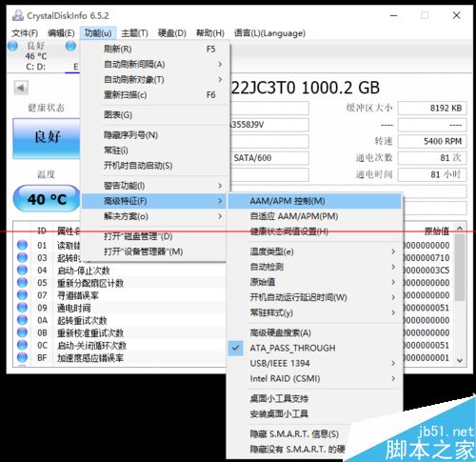Expand the Intel RAID (CSMI) submenu
Screen dimensions: 476x462
[x=314, y=378]
